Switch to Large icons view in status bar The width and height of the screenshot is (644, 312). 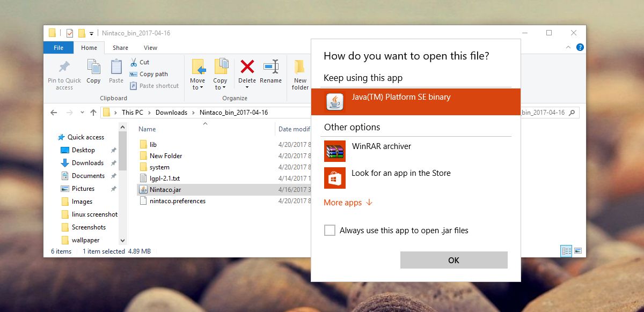tap(578, 251)
